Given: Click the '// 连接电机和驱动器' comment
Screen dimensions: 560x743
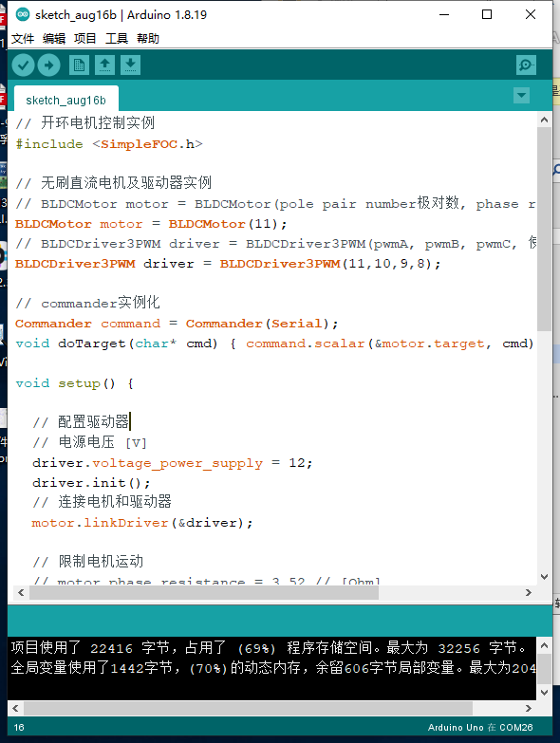Looking at the screenshot, I should [102, 502].
